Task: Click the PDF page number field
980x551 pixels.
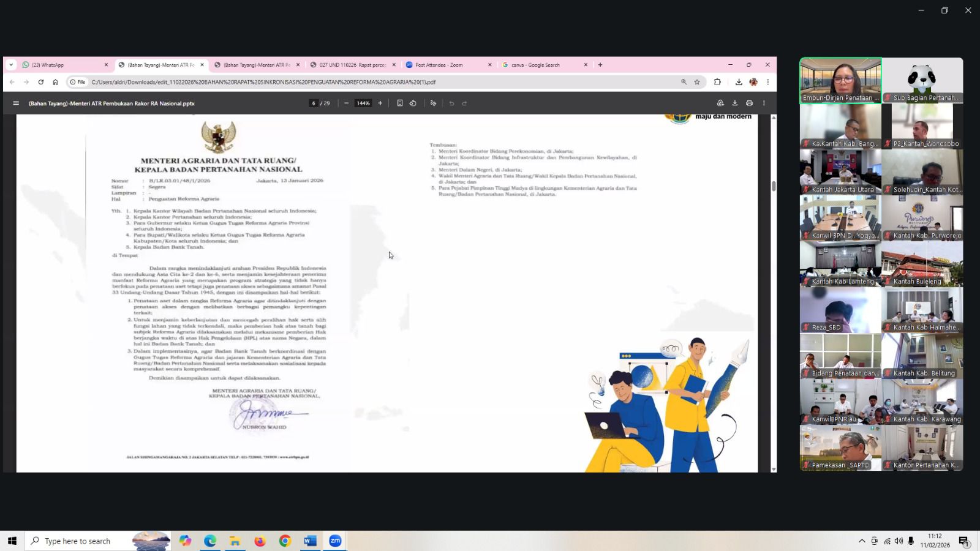Action: pyautogui.click(x=314, y=103)
